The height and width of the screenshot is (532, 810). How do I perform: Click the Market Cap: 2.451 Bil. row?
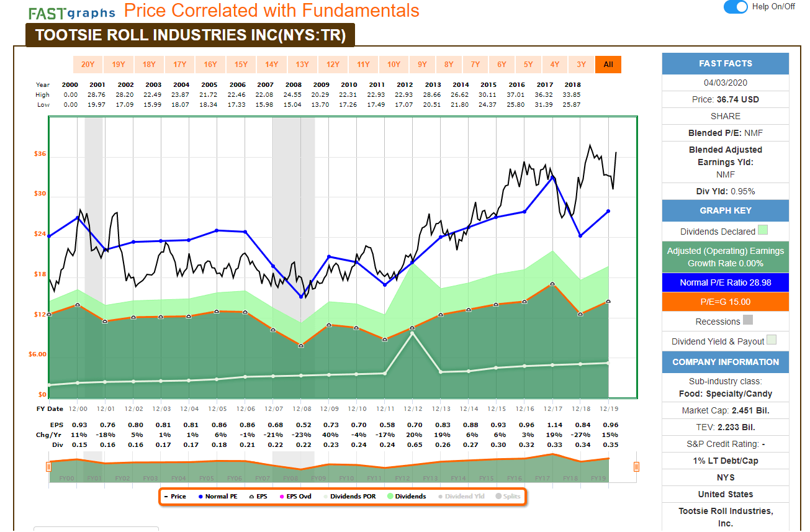click(x=726, y=410)
